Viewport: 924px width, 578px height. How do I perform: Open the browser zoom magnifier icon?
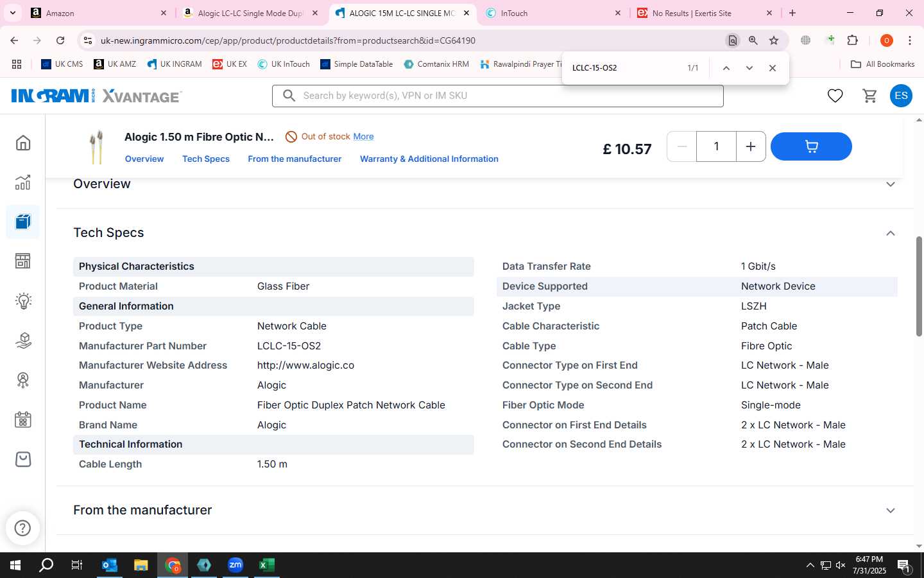click(x=753, y=40)
